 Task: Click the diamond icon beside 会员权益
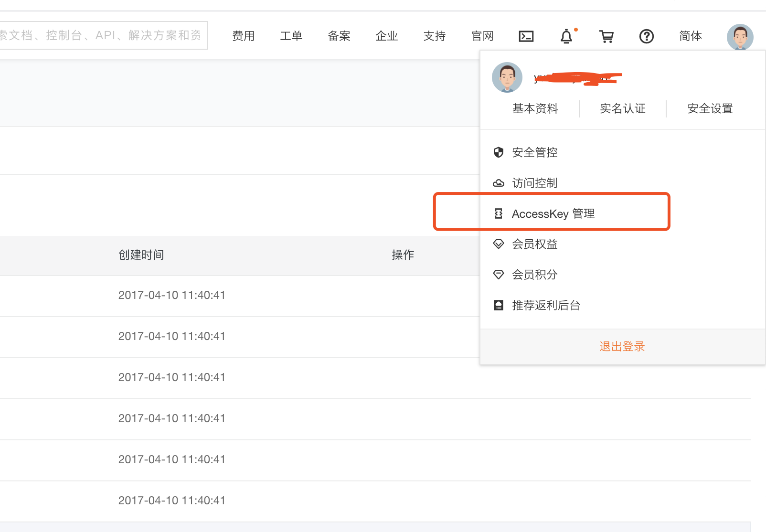(x=499, y=244)
